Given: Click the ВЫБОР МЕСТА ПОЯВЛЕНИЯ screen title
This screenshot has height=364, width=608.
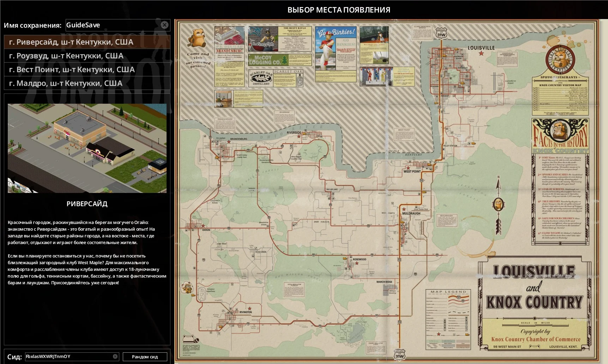Looking at the screenshot, I should [x=339, y=10].
